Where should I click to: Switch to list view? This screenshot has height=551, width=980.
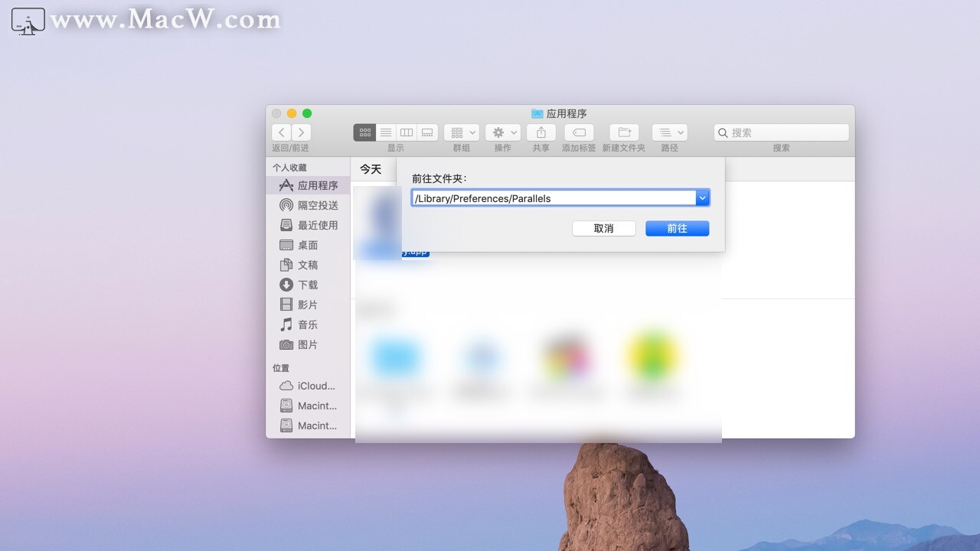[386, 132]
